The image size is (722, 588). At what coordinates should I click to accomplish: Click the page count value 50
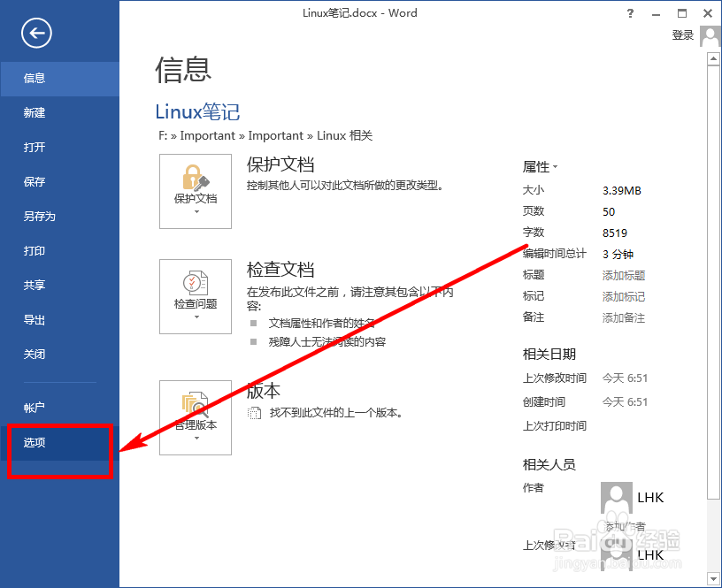609,212
